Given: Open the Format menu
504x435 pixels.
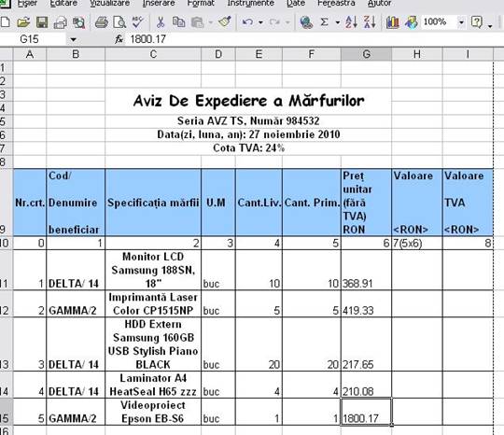Looking at the screenshot, I should pos(201,4).
